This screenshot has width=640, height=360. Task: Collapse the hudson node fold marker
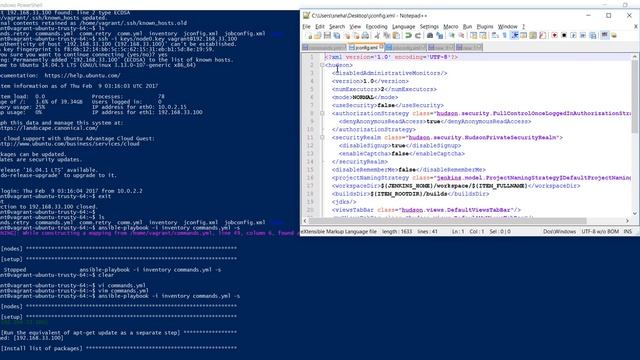point(322,65)
